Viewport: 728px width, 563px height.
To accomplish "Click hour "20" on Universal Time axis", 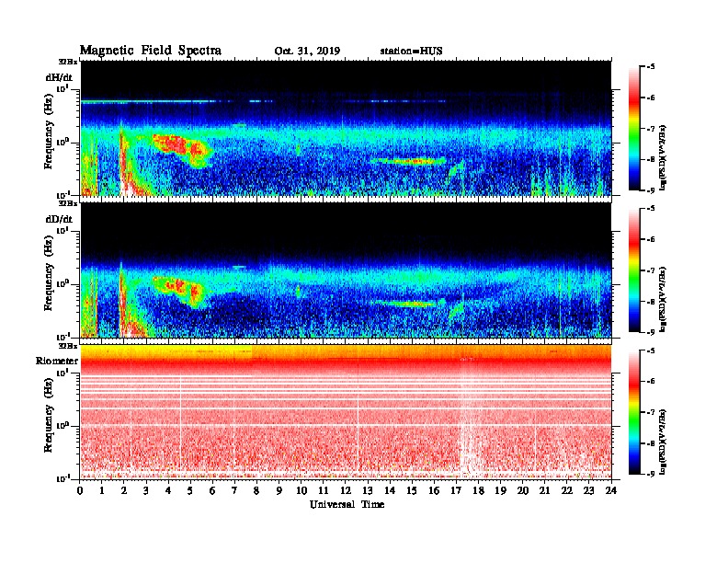I will [x=523, y=490].
